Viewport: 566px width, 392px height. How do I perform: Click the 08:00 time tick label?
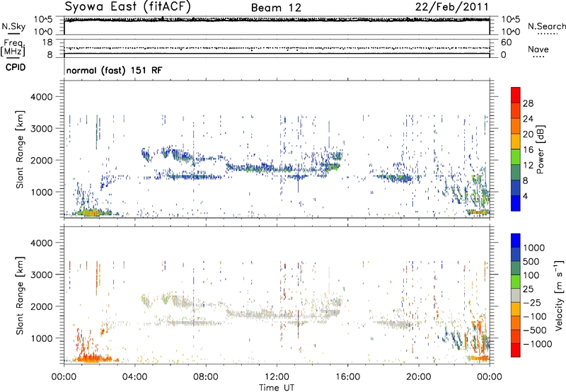pyautogui.click(x=206, y=377)
